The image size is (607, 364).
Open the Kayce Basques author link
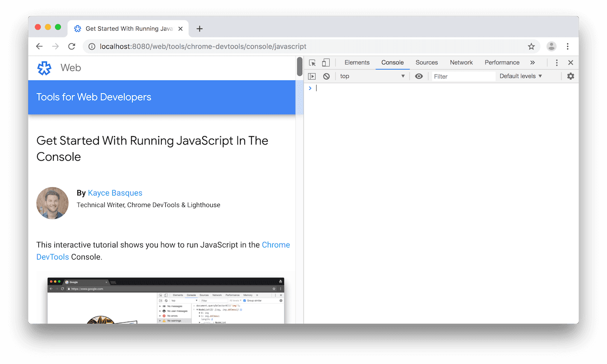(x=115, y=193)
